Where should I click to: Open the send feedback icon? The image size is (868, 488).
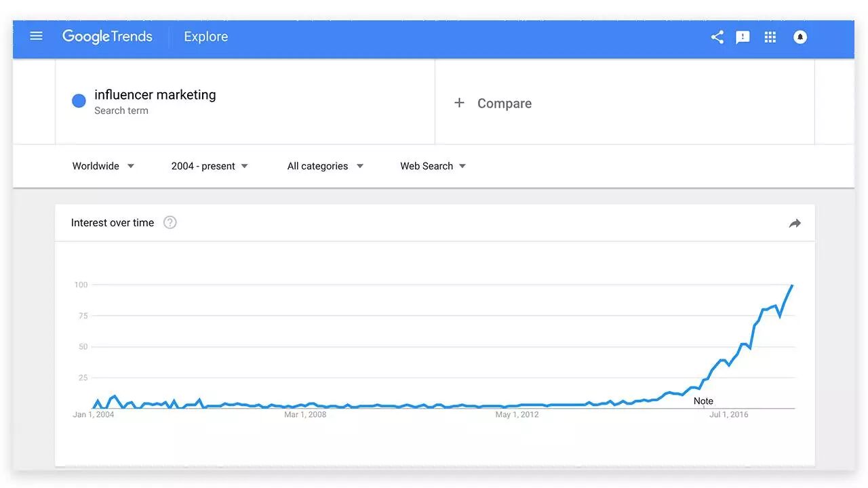743,37
